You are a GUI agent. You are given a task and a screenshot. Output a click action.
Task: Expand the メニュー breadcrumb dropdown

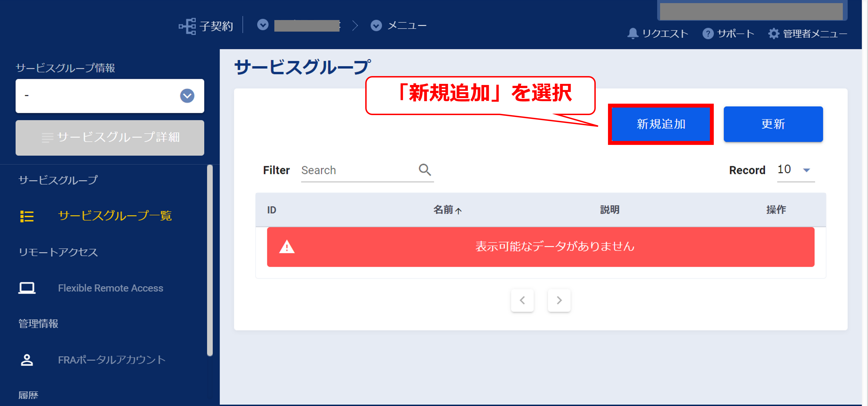coord(376,26)
